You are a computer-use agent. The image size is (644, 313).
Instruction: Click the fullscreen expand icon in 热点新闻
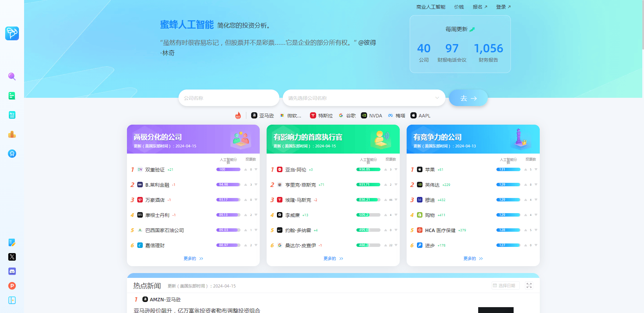(x=529, y=285)
